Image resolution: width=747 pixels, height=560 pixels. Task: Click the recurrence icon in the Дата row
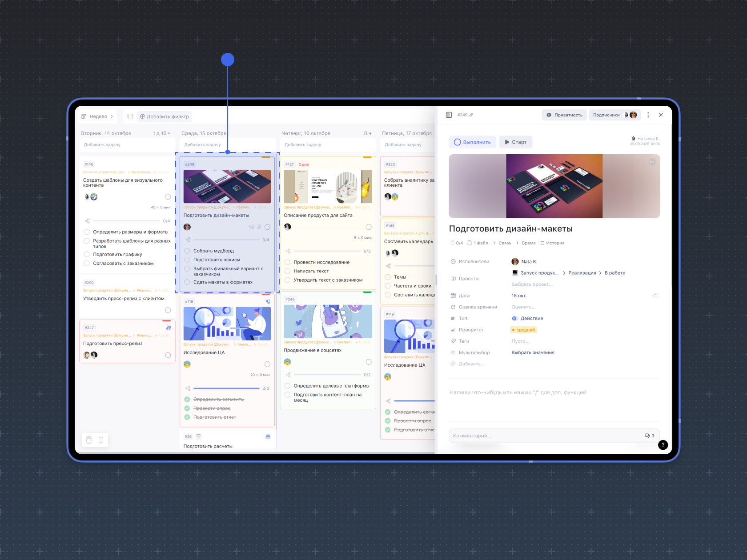(x=656, y=296)
